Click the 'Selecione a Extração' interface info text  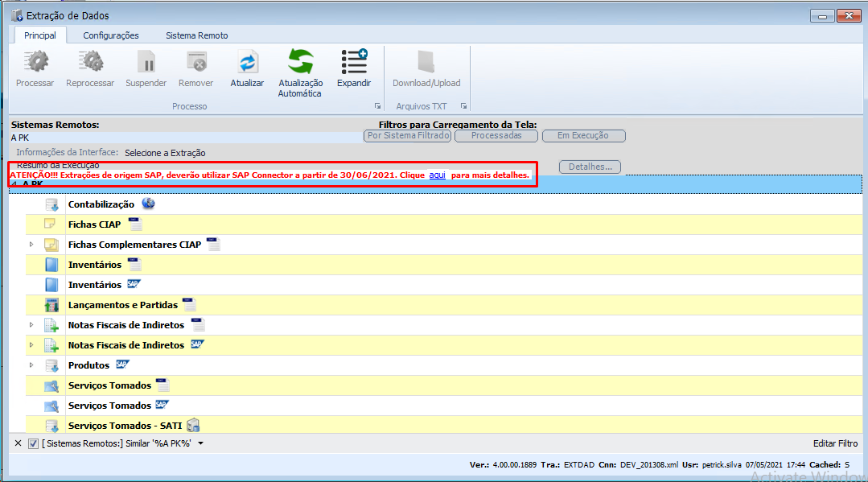[165, 153]
